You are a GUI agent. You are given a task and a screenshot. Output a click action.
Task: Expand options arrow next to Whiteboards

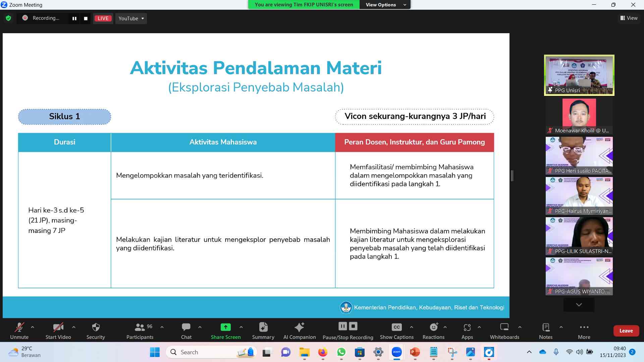tap(520, 327)
